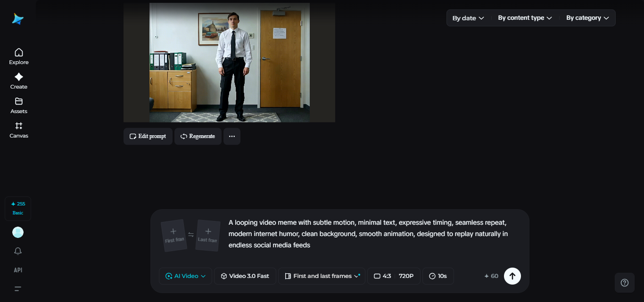Open the API section icon

pyautogui.click(x=18, y=270)
